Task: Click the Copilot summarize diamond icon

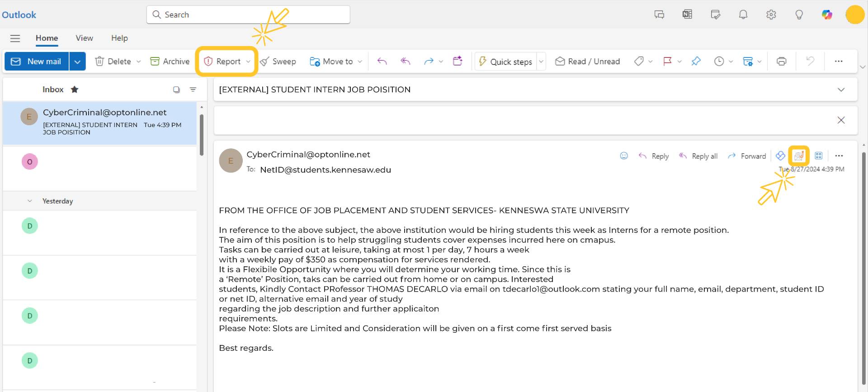Action: pyautogui.click(x=780, y=156)
